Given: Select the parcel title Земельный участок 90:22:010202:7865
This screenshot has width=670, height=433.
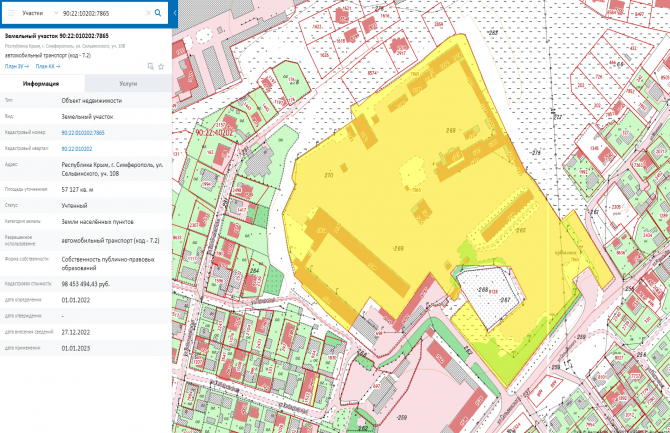Looking at the screenshot, I should (x=56, y=36).
